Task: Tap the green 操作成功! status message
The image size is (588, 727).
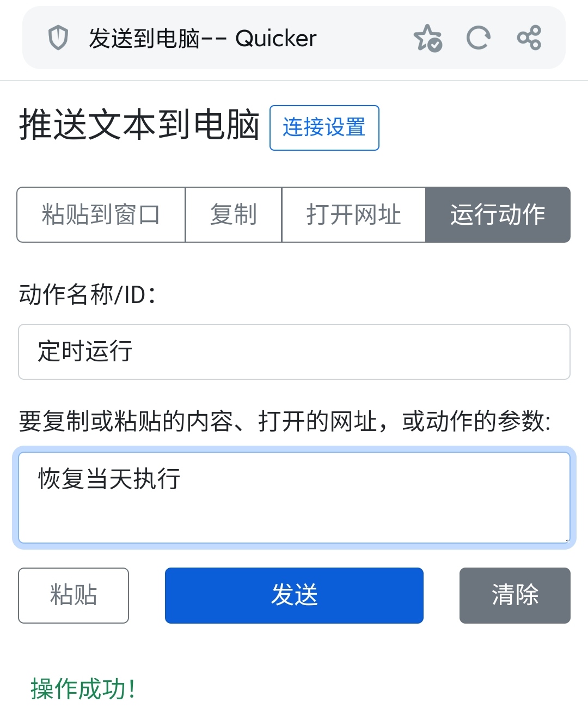Action: pyautogui.click(x=83, y=689)
